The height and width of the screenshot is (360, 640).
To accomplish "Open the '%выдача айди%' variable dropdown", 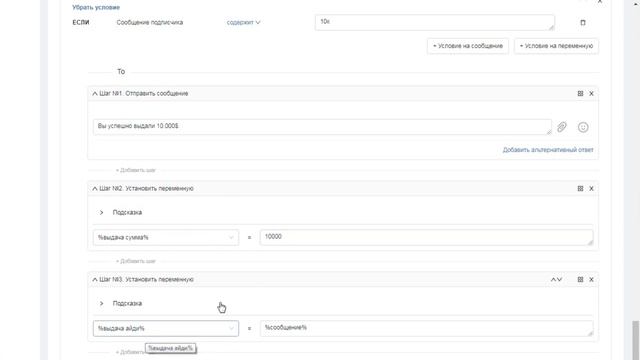I will (166, 329).
